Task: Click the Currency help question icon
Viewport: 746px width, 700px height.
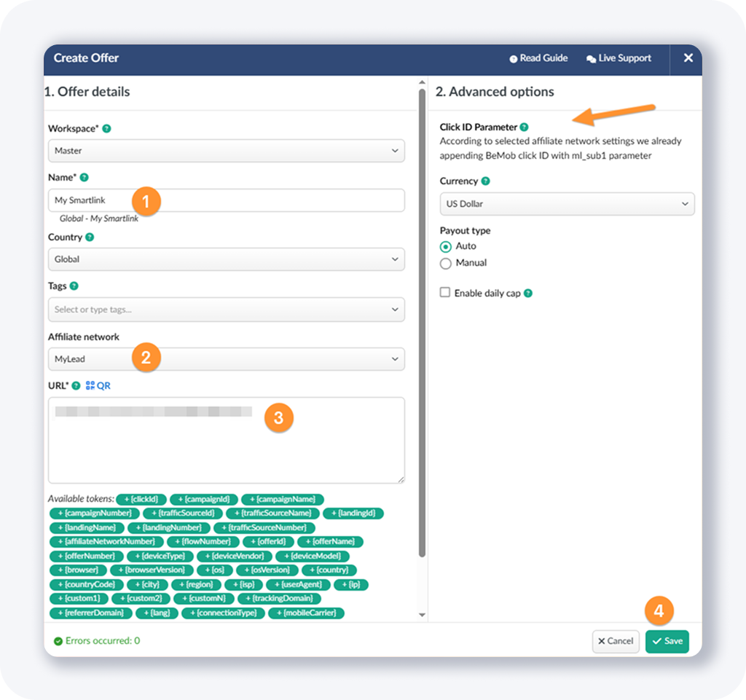Action: coord(486,181)
